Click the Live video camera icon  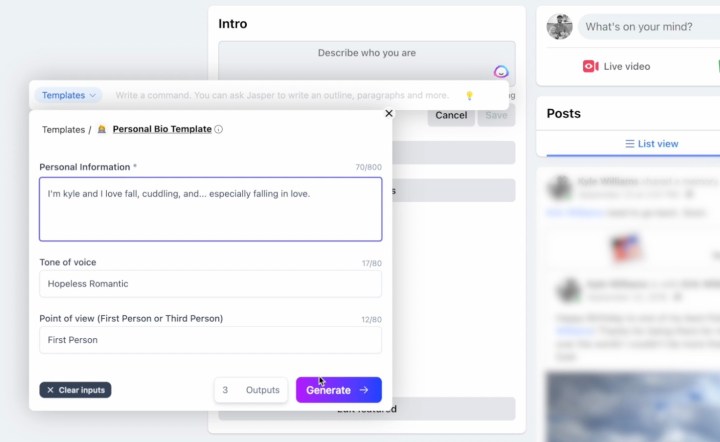coord(591,66)
